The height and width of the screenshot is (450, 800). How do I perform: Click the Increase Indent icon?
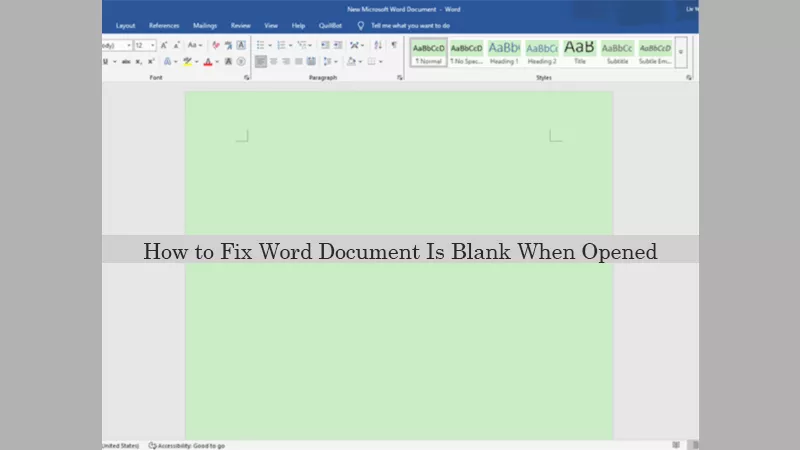pyautogui.click(x=338, y=45)
